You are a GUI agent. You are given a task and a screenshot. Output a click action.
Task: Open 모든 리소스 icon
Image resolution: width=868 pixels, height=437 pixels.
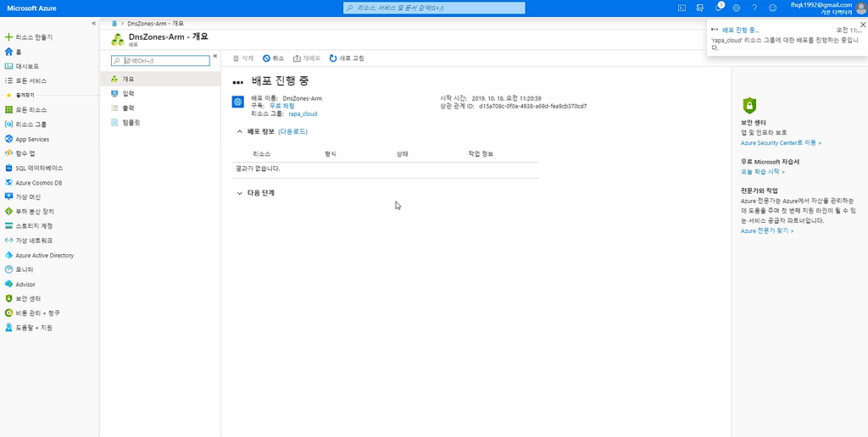pyautogui.click(x=8, y=109)
